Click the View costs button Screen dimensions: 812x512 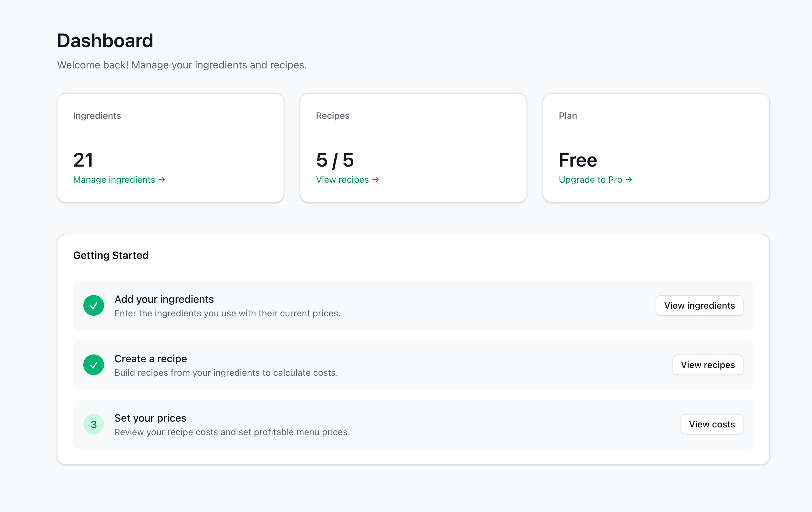pos(712,424)
